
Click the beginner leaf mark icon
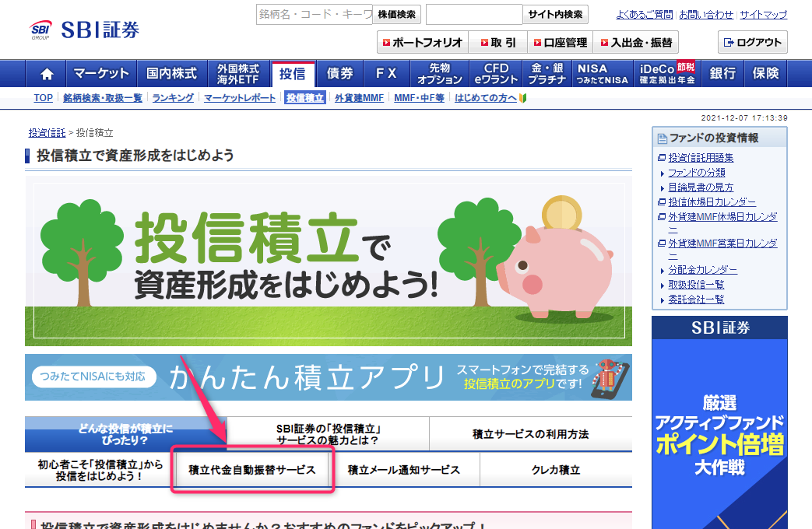[522, 98]
